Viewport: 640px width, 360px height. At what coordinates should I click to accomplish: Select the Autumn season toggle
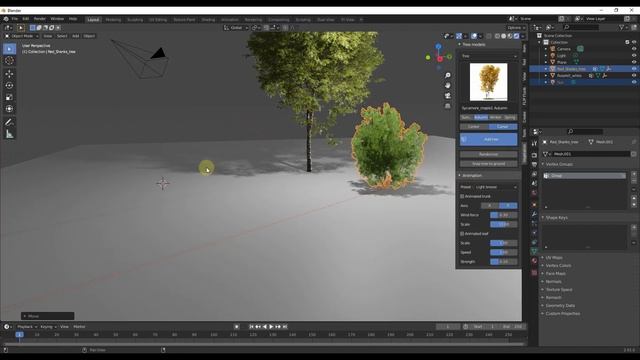coord(481,118)
